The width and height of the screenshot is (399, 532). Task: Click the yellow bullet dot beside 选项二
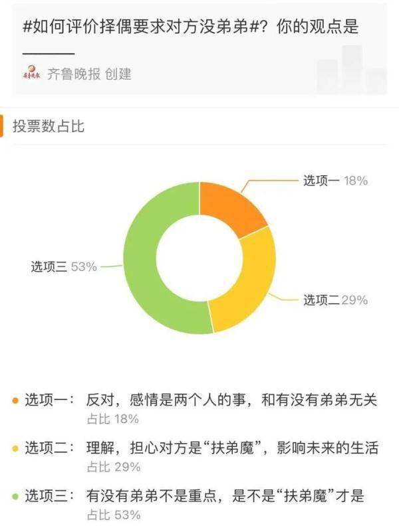click(x=15, y=449)
